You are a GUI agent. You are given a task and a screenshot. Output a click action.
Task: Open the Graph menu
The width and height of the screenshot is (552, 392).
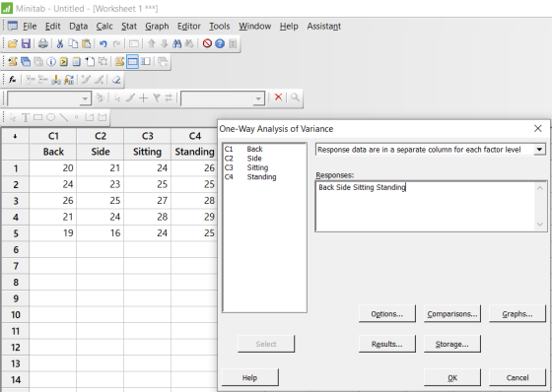coord(157,26)
